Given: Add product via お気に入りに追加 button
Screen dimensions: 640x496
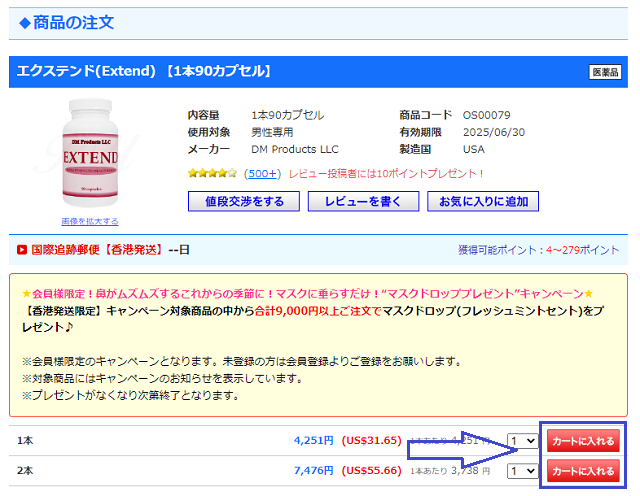Looking at the screenshot, I should click(x=483, y=201).
